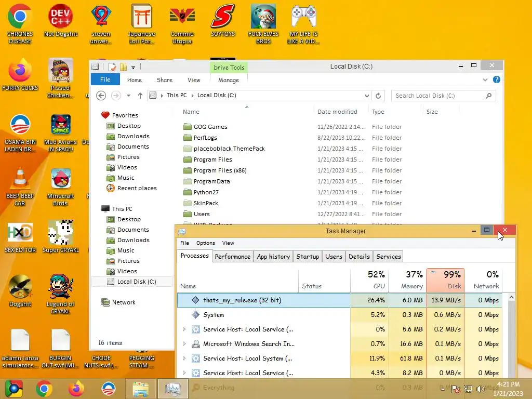
Task: Click the breadcrumb arrow after This PC
Action: pos(192,96)
